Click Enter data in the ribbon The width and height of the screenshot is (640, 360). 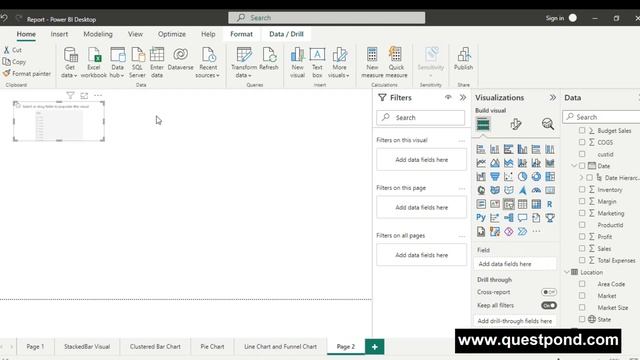[x=157, y=62]
